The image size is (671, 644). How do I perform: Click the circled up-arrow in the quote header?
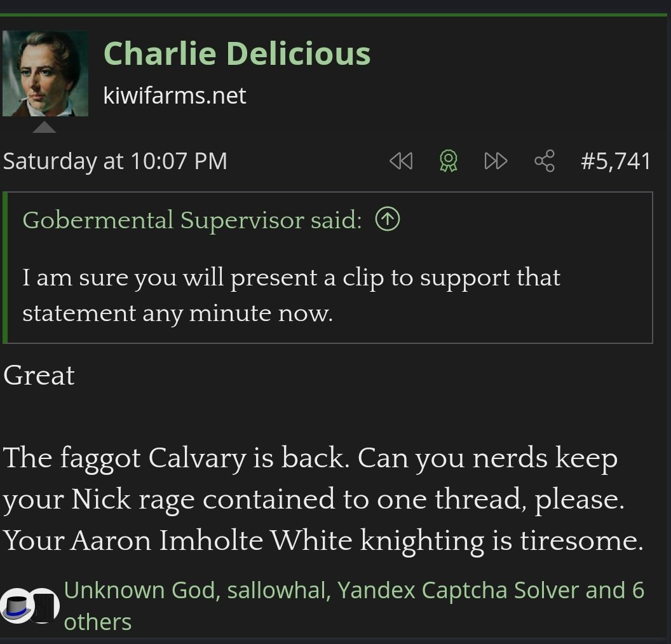click(x=388, y=220)
